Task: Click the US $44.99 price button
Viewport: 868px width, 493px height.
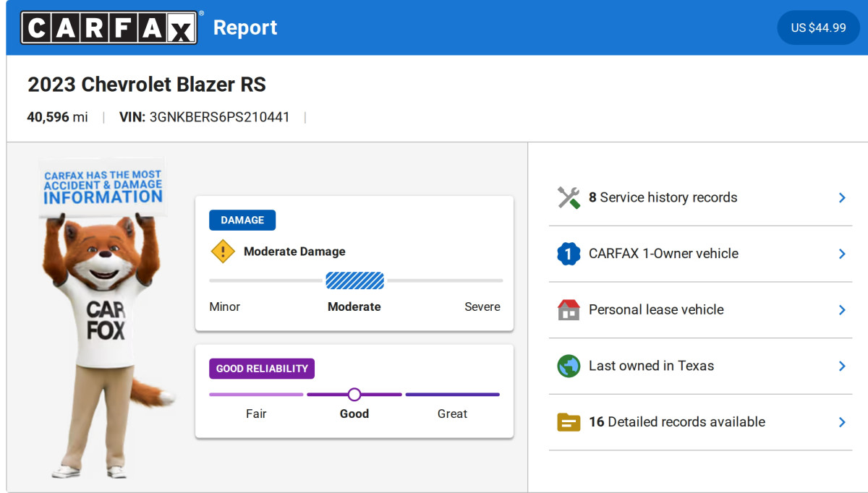Action: click(x=818, y=27)
